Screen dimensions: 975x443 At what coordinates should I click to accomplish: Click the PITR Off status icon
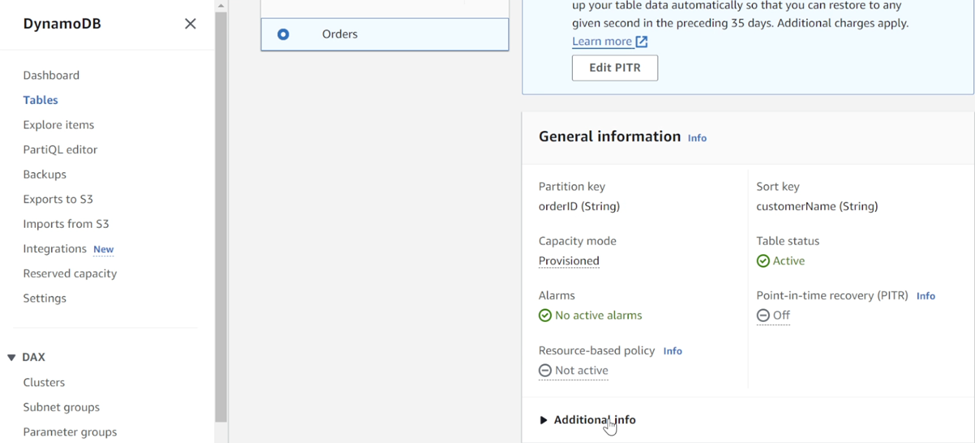point(763,315)
